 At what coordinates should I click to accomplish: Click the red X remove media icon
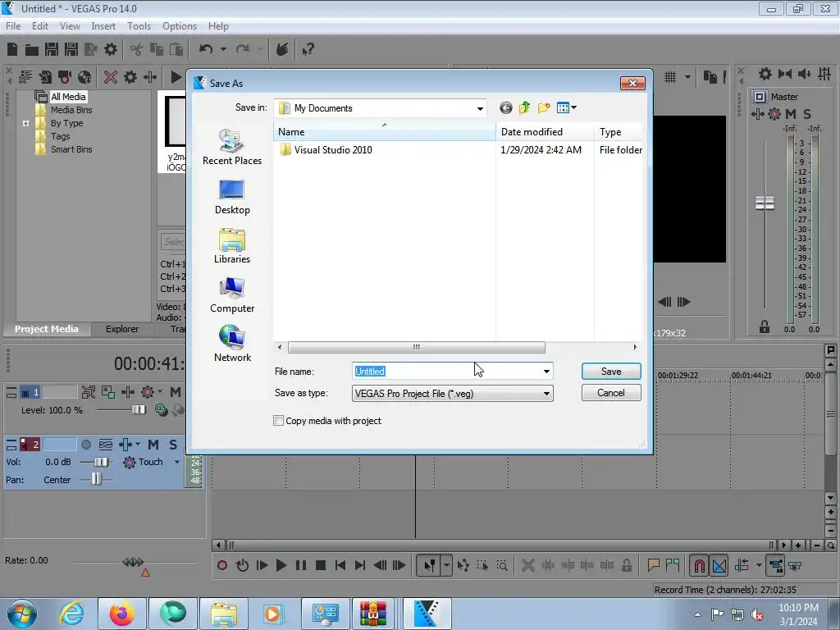coord(111,77)
